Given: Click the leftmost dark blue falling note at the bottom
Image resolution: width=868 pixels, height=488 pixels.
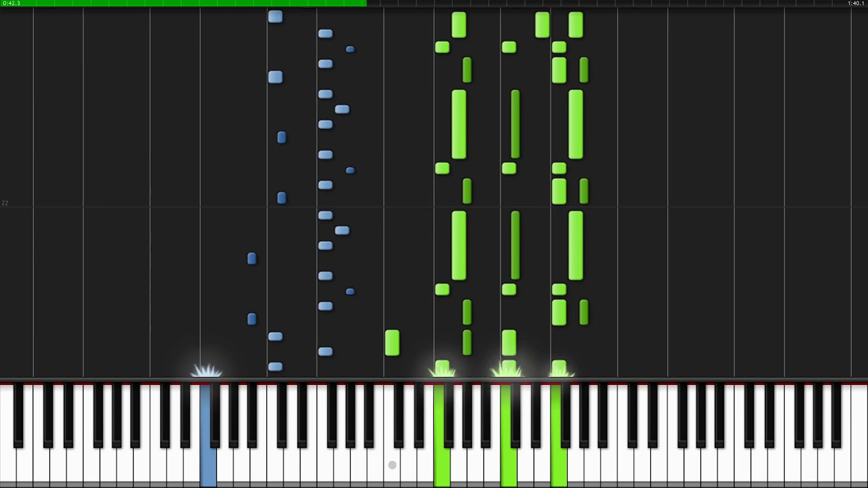Looking at the screenshot, I should [x=252, y=319].
